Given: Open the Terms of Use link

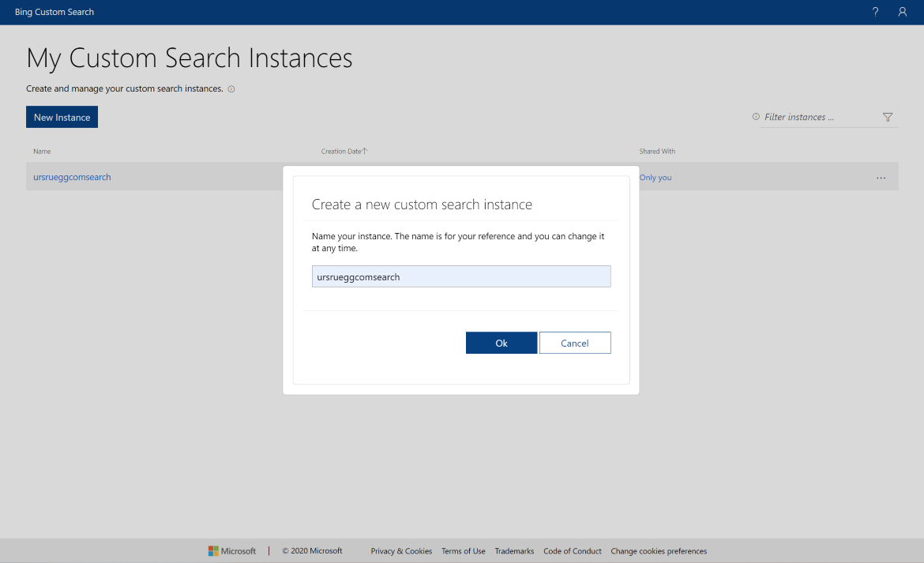Looking at the screenshot, I should 463,551.
